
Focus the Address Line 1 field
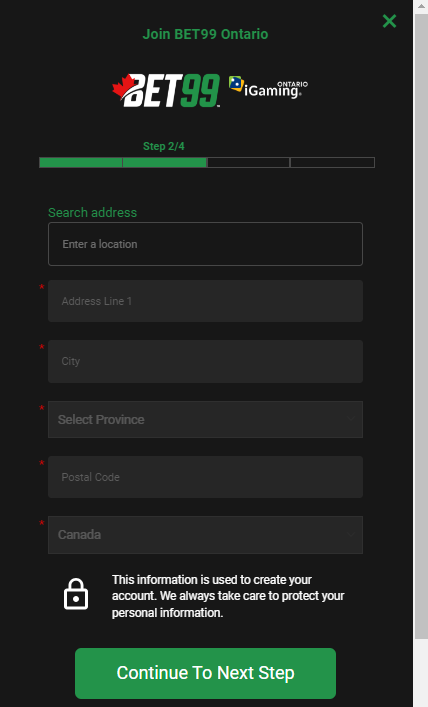[205, 301]
